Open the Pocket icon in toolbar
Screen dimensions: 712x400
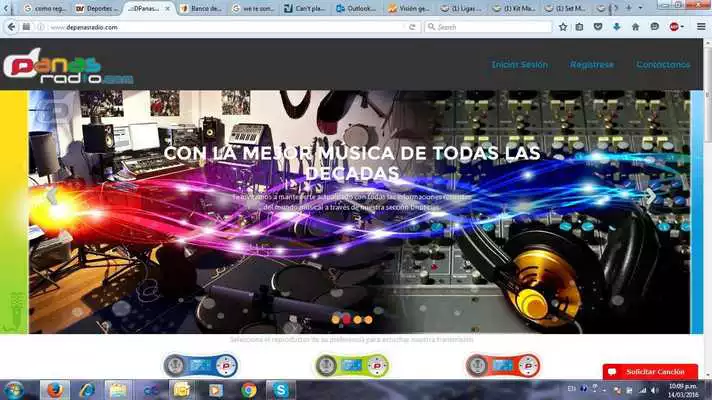(x=598, y=27)
